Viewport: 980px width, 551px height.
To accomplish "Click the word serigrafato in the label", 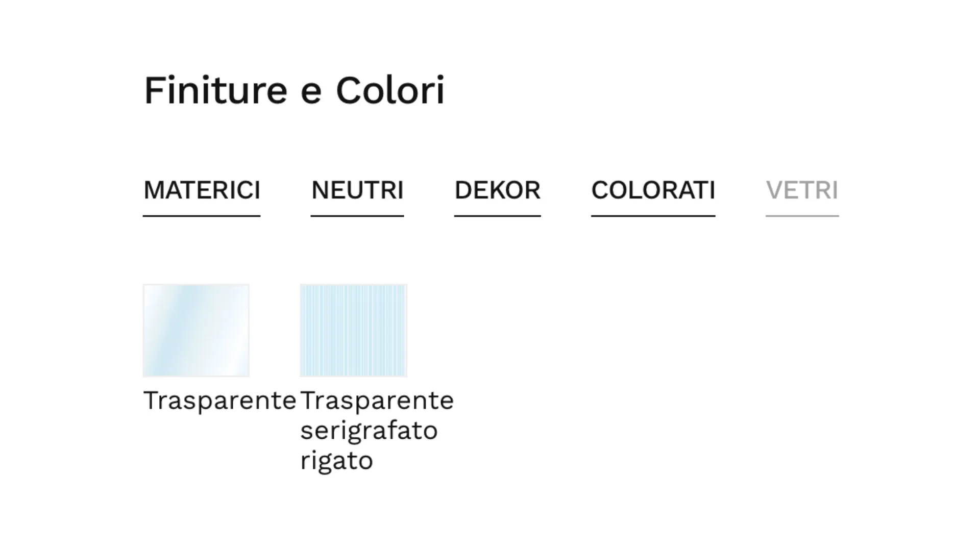I will click(x=369, y=431).
